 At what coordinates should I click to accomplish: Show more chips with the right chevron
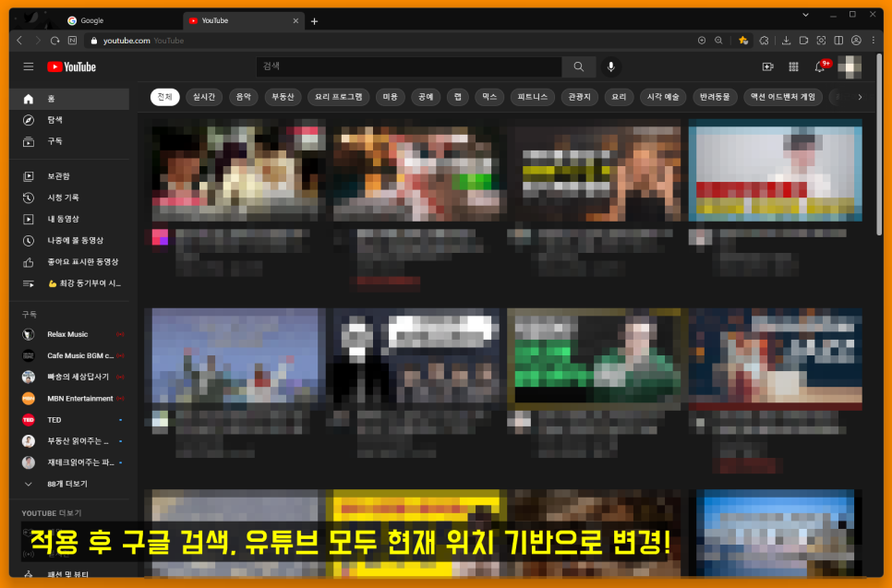pyautogui.click(x=860, y=97)
